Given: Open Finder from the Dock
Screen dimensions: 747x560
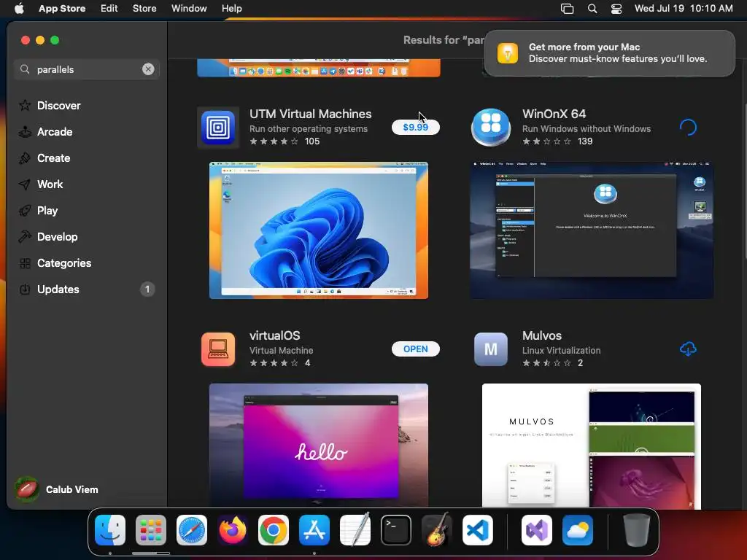Looking at the screenshot, I should (110, 529).
